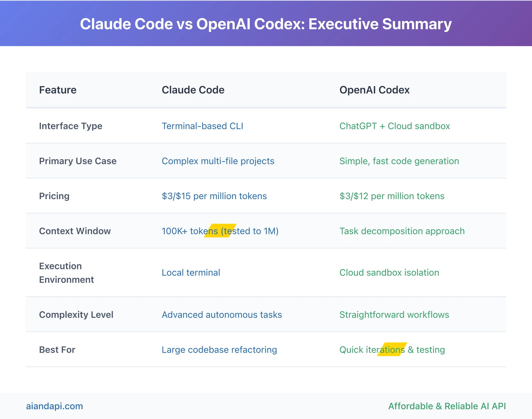Select the 'Primary Use Case' row label
This screenshot has height=419, width=532.
tap(78, 161)
